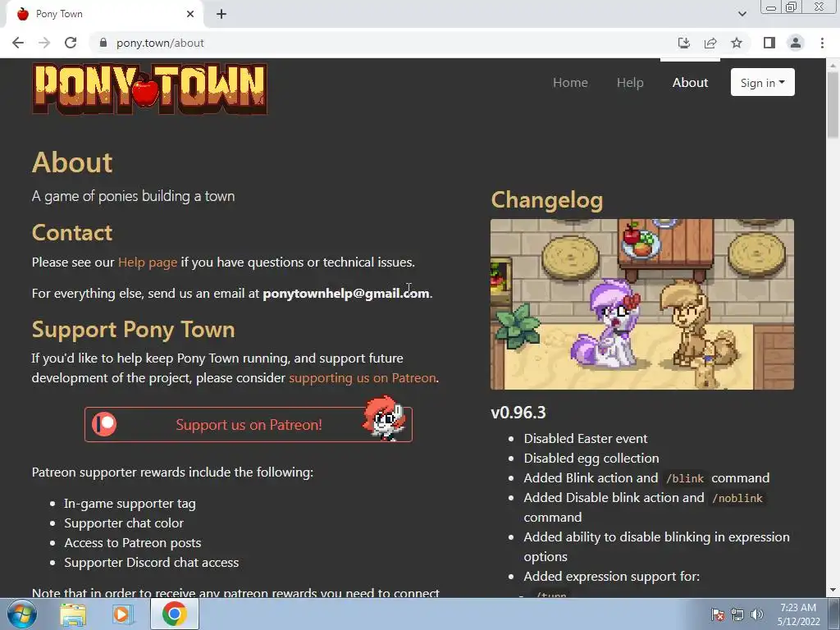This screenshot has width=840, height=630.
Task: Click the 'Support Pony Town' heading
Action: [x=134, y=330]
